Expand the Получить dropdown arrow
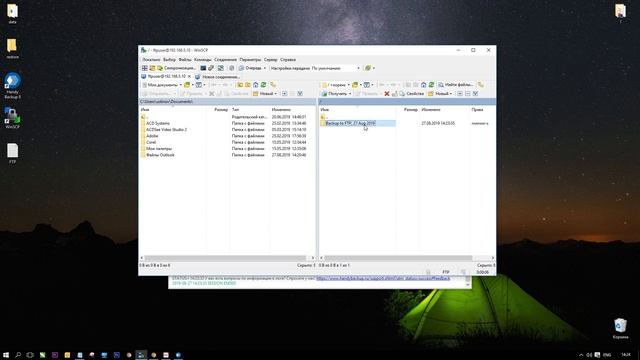 coord(350,94)
